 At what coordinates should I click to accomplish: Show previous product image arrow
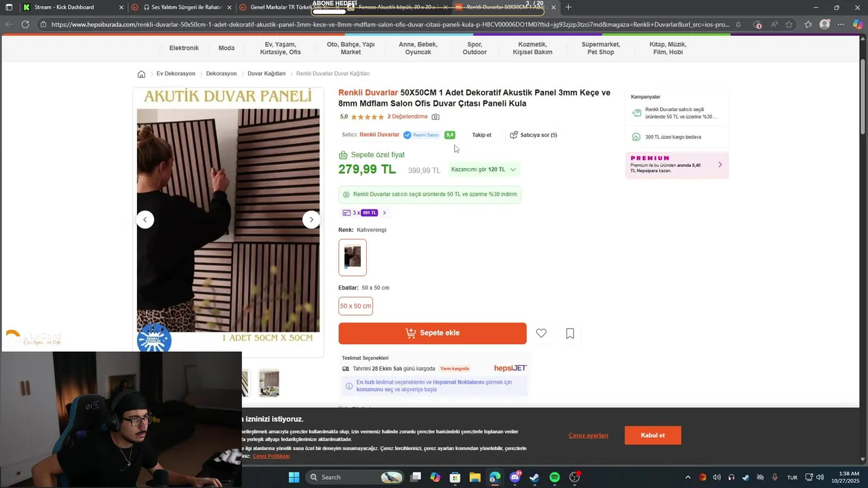point(145,220)
